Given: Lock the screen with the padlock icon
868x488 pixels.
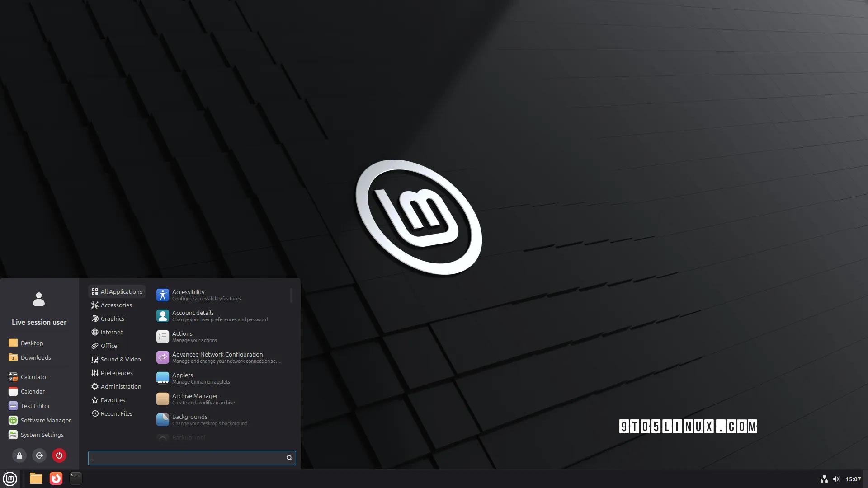Looking at the screenshot, I should point(19,455).
